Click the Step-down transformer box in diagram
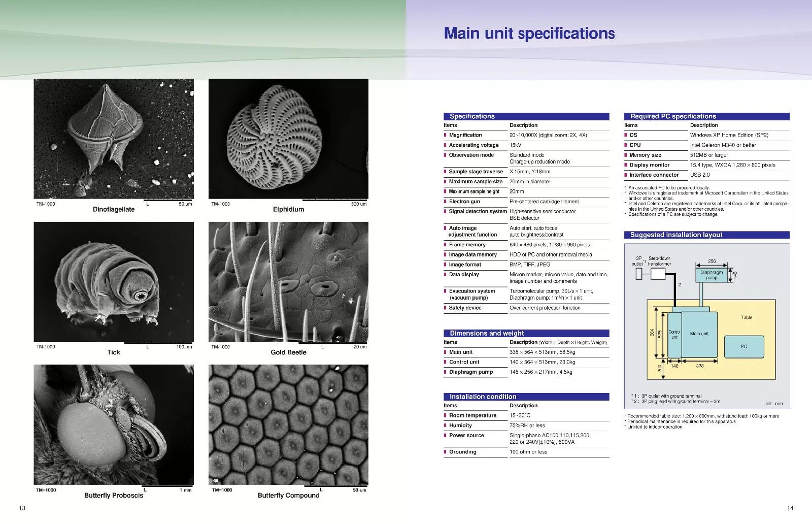812x524 pixels. (658, 274)
